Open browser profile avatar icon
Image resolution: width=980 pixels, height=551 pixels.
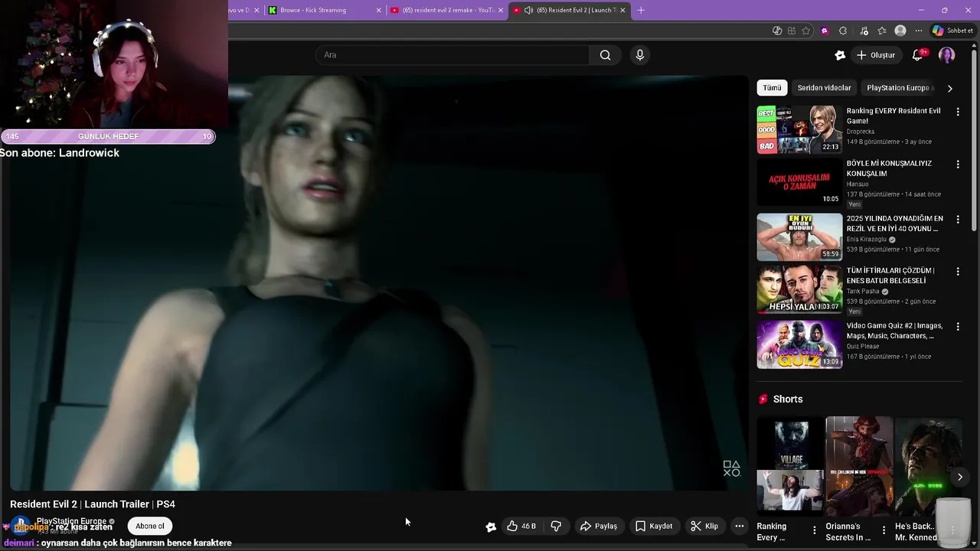pos(900,31)
